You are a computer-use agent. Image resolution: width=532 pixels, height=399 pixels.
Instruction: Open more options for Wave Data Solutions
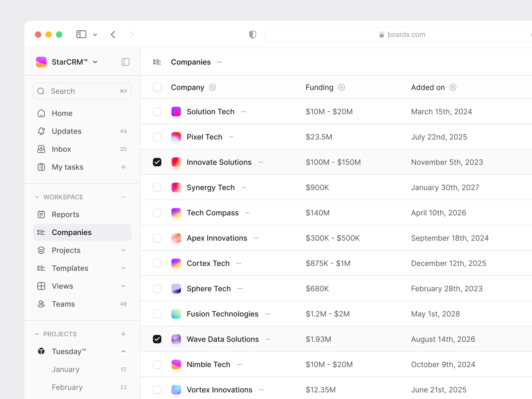[x=268, y=339]
